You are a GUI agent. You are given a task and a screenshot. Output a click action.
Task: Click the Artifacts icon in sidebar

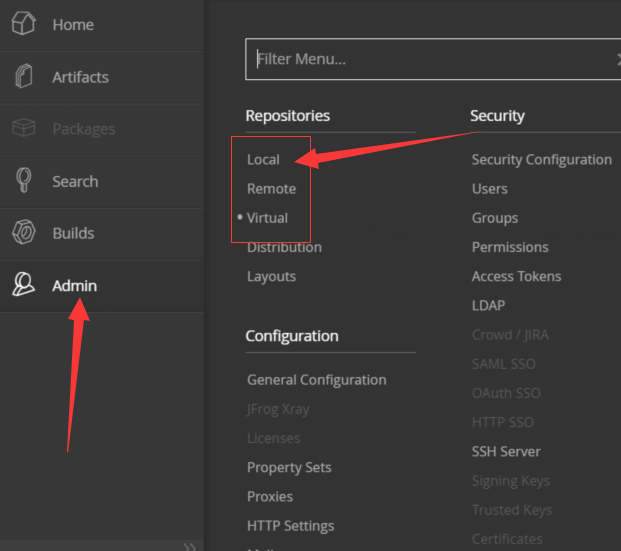(x=24, y=77)
